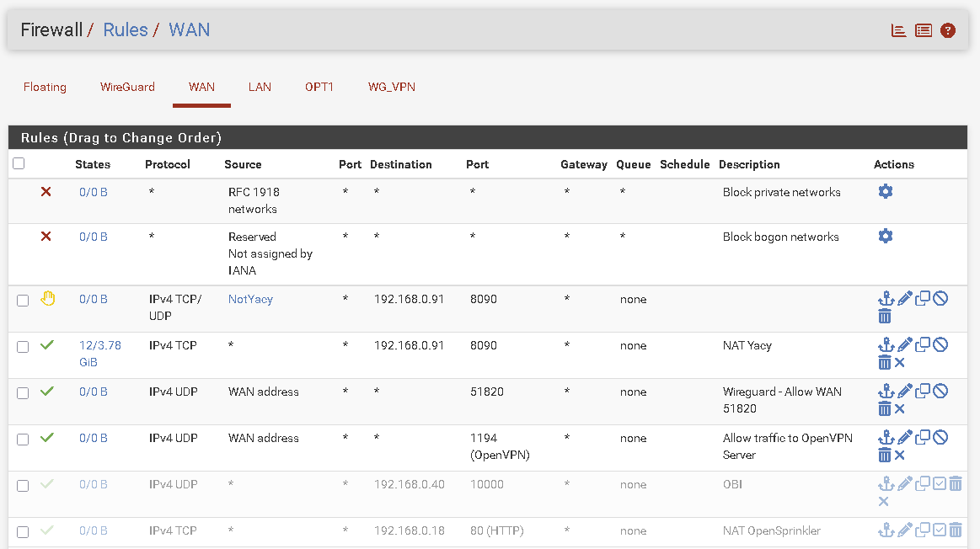
Task: Open firewall log list icon in header
Action: 924,30
